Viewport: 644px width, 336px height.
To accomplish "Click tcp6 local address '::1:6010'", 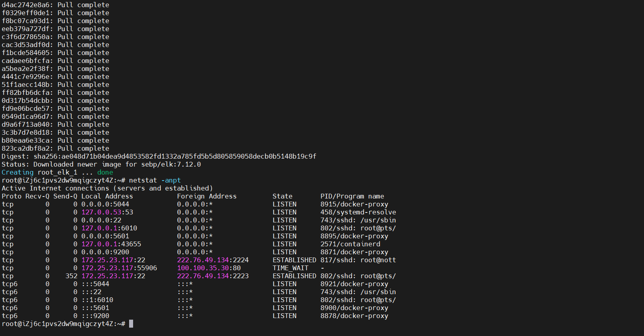I will (x=97, y=300).
